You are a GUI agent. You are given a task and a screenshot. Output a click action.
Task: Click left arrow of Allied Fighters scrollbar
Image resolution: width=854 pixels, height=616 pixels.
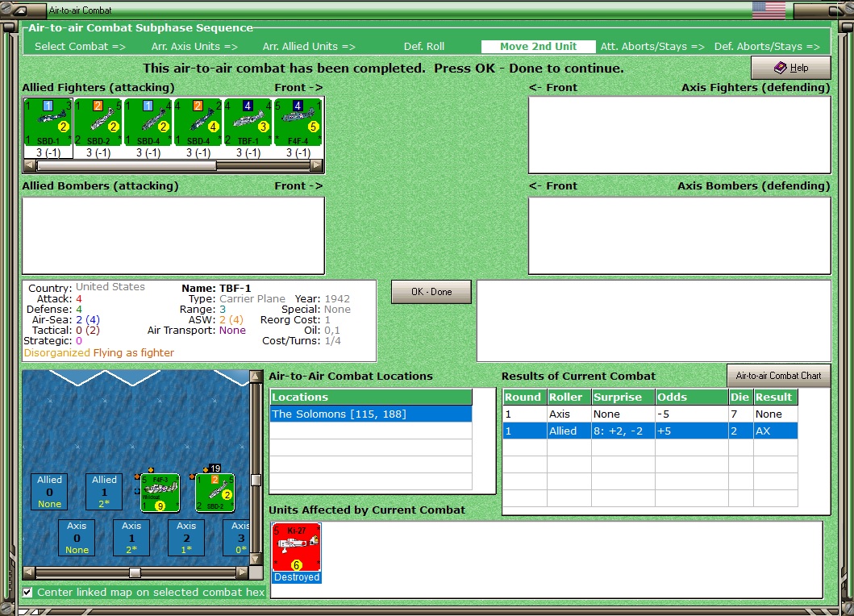click(x=29, y=165)
